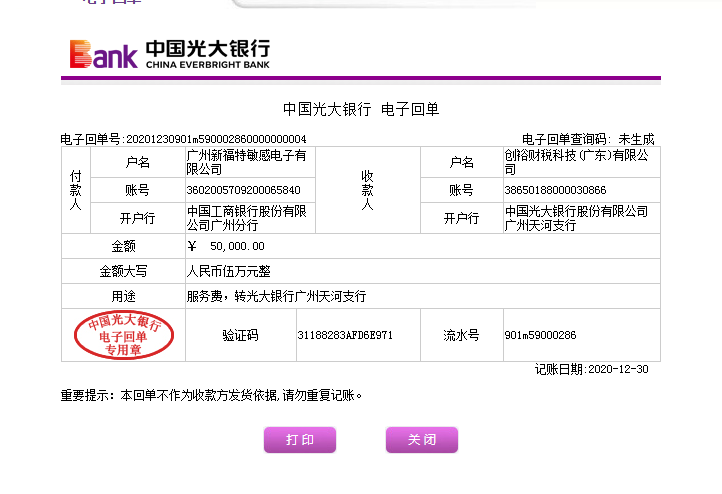Click the 金额大写 row label
722x494 pixels.
pyautogui.click(x=123, y=271)
